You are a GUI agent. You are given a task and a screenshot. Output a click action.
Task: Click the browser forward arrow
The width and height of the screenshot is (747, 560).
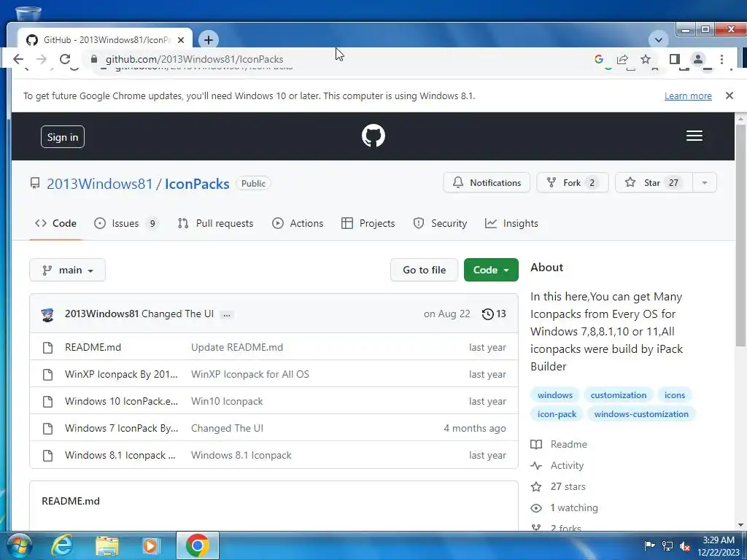pyautogui.click(x=42, y=59)
